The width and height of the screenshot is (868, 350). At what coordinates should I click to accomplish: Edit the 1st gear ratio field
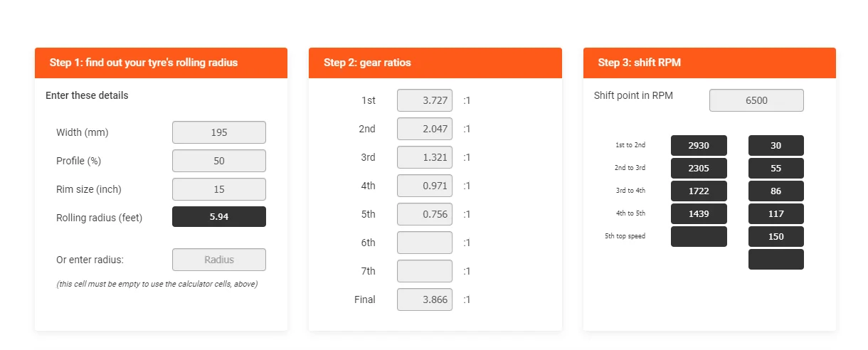tap(425, 100)
